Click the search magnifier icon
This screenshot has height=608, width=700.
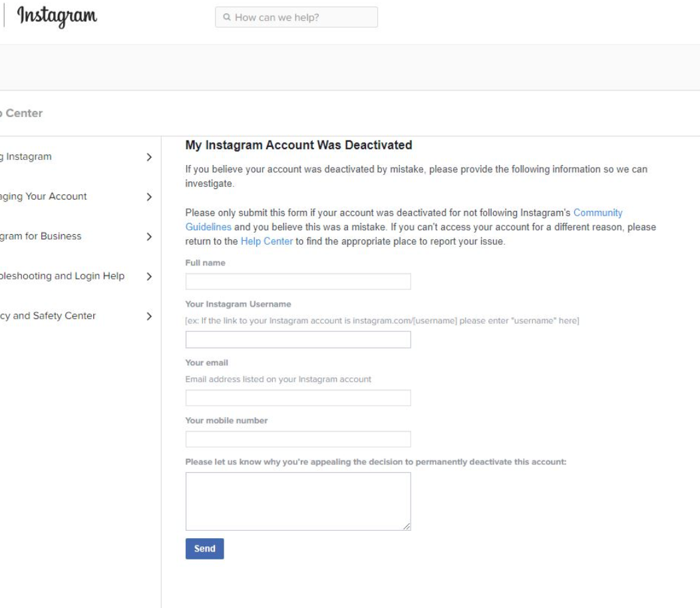pyautogui.click(x=227, y=17)
